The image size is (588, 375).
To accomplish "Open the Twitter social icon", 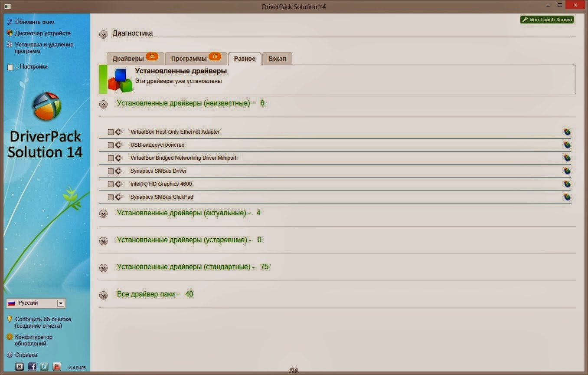I will click(x=44, y=366).
